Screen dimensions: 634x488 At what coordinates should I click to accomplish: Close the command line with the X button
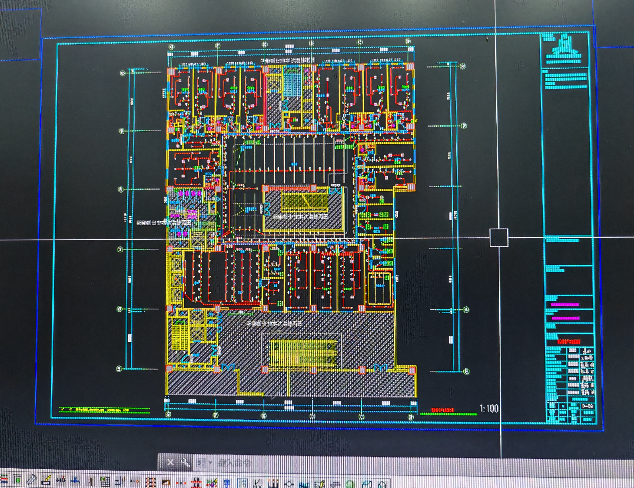tap(171, 462)
